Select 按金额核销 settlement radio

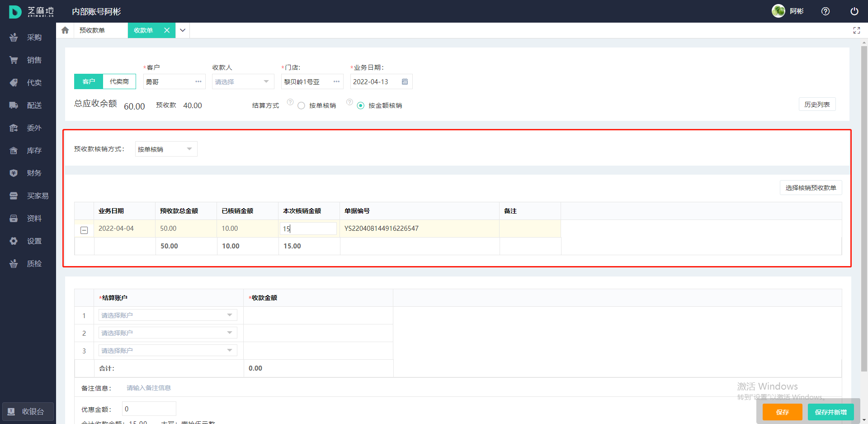coord(360,105)
